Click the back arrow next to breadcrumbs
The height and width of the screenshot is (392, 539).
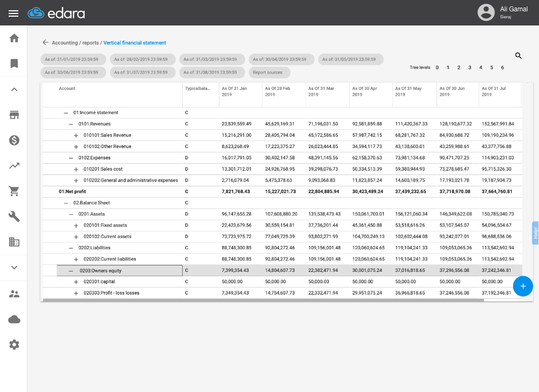46,43
